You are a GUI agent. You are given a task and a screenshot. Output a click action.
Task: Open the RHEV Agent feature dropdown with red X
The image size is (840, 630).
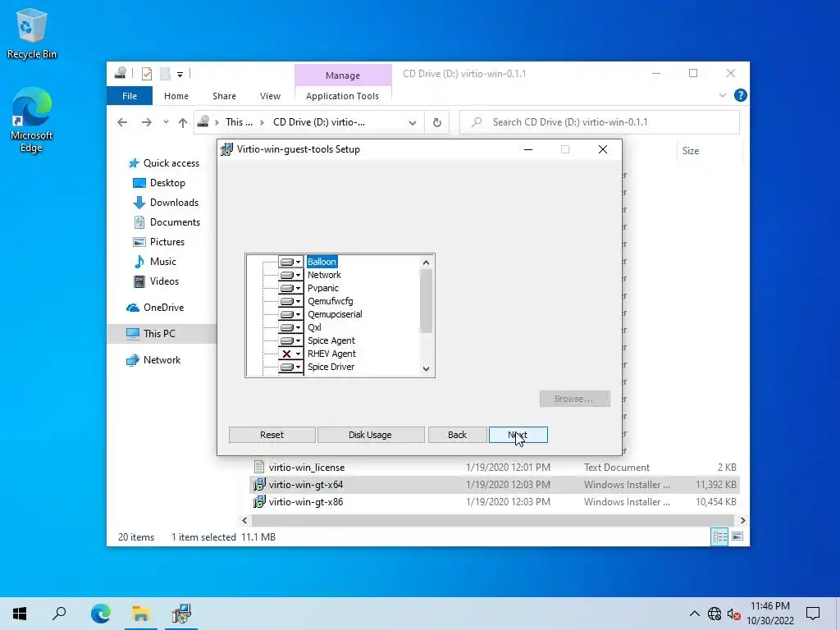[x=291, y=354]
